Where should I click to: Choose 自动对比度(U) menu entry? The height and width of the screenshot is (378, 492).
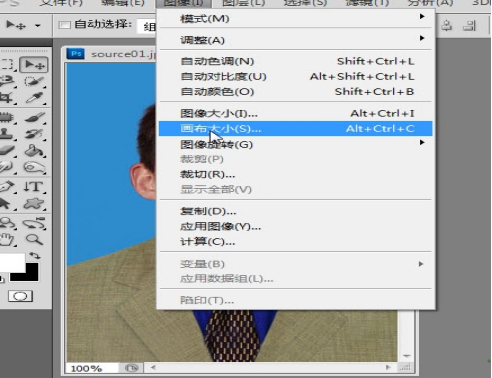coord(295,76)
